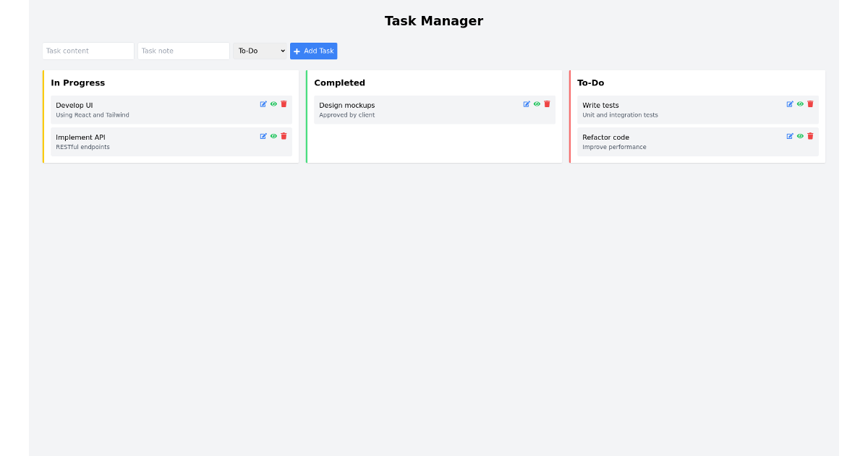Click the dropdown arrow next to To-Do

point(282,51)
